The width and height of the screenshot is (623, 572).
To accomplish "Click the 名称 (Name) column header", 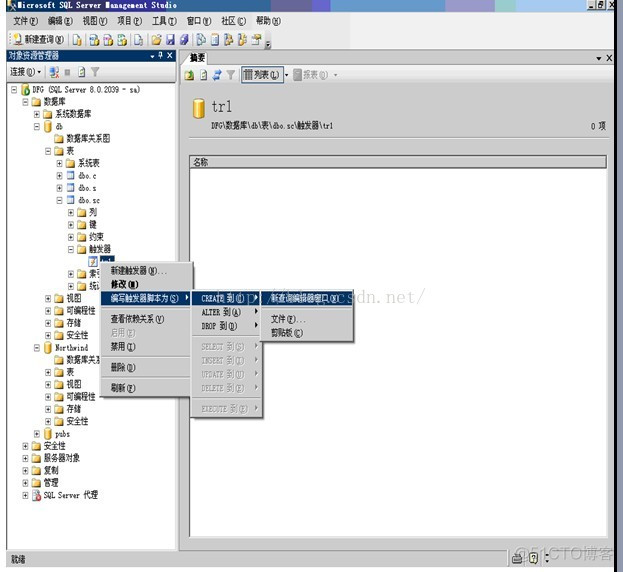I will click(398, 162).
